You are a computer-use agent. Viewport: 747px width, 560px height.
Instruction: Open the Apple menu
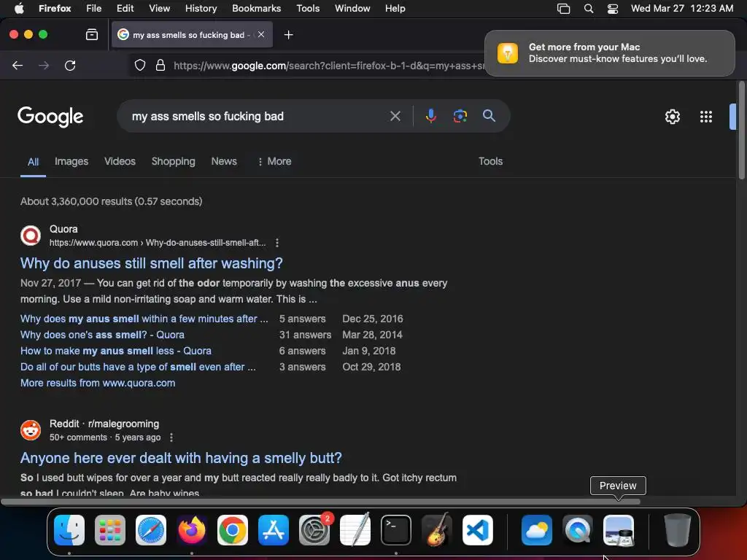tap(19, 8)
